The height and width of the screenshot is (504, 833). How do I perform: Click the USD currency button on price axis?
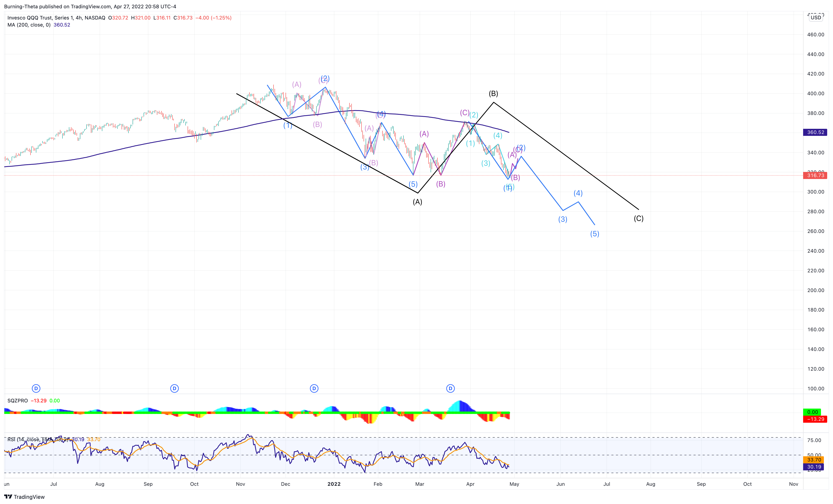pyautogui.click(x=816, y=18)
